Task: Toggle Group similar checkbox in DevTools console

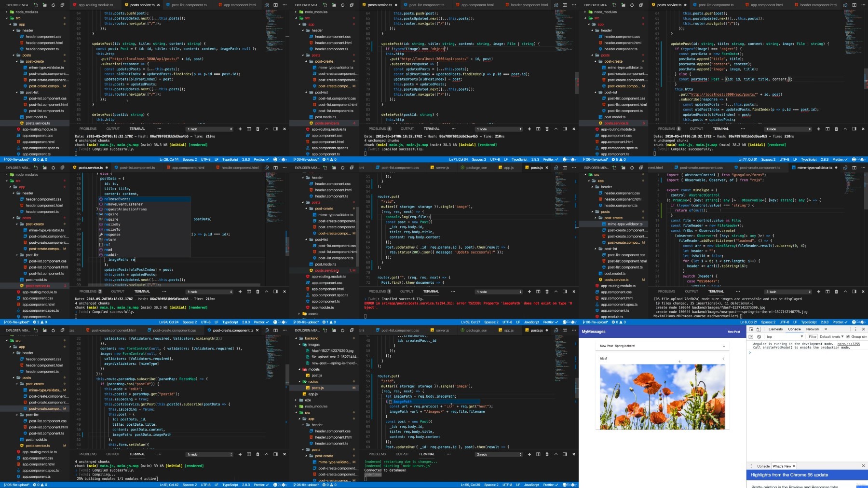Action: (x=848, y=336)
